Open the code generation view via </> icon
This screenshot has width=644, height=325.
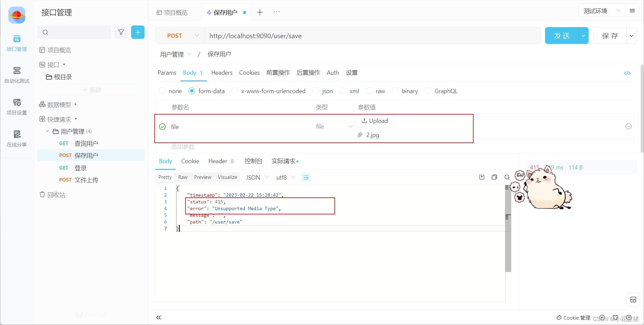(628, 73)
